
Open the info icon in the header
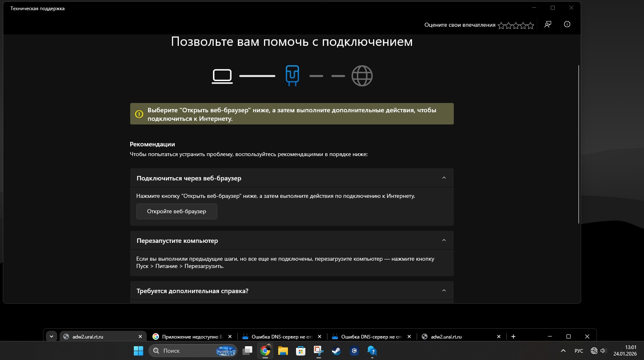[567, 24]
